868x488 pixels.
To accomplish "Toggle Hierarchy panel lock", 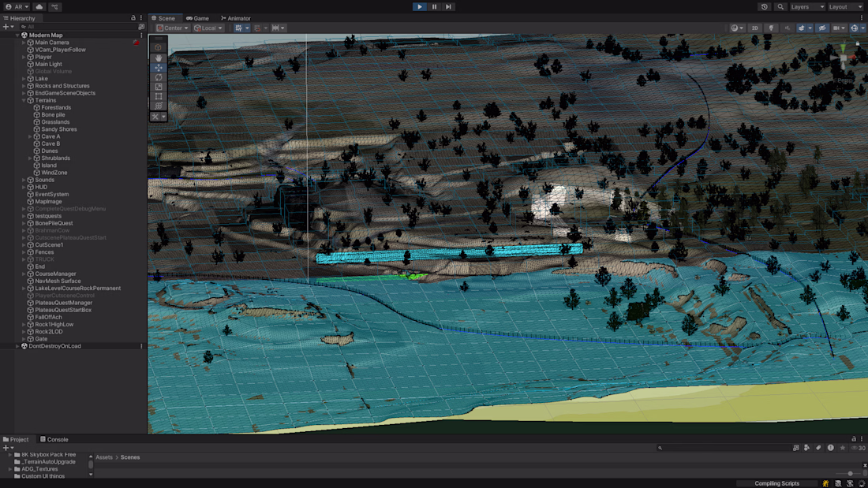I will pos(133,17).
